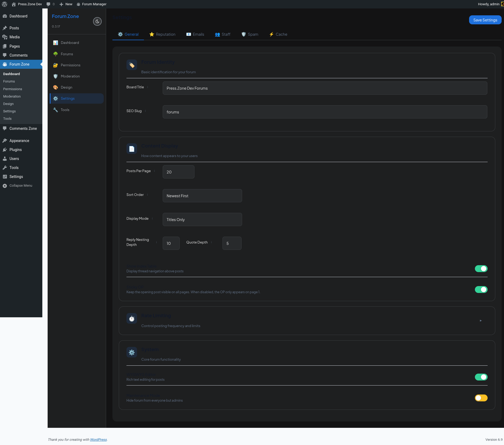Click the Posts Per Page field
The height and width of the screenshot is (445, 504).
(x=179, y=172)
